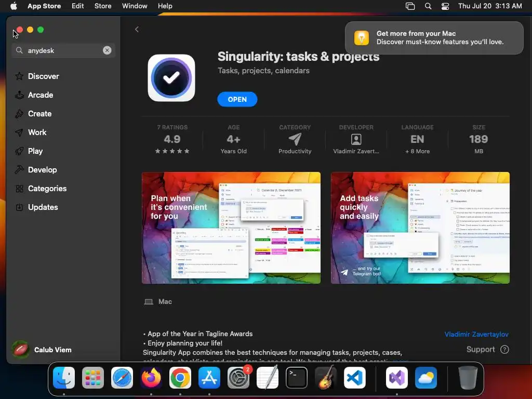Viewport: 532px width, 399px height.
Task: Open the 'Add tasks quickly and easily' screenshot
Action: [420, 228]
